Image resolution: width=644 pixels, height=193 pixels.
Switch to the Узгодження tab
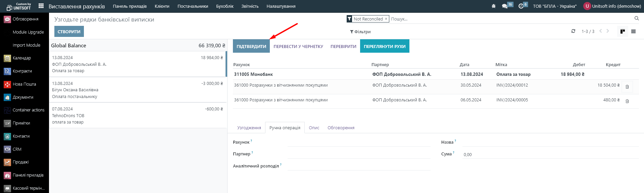[249, 128]
